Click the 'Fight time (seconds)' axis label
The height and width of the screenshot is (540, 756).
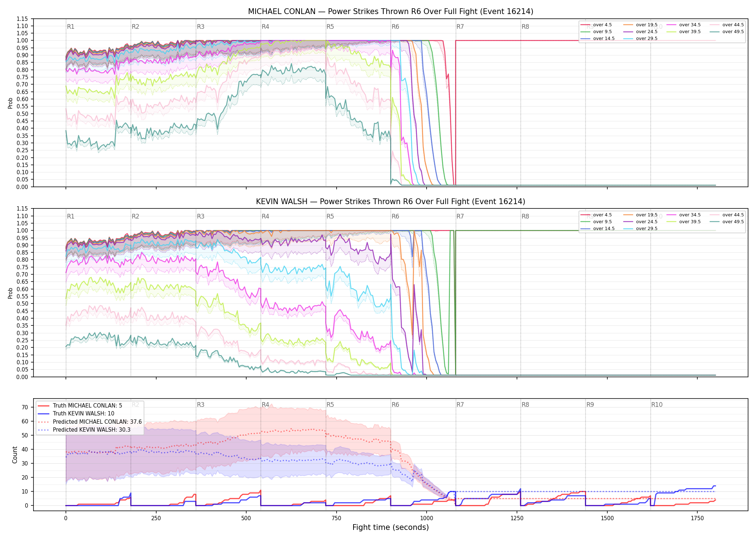(x=391, y=527)
